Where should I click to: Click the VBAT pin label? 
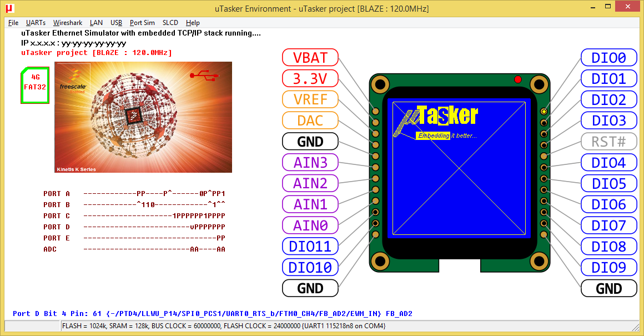[310, 58]
